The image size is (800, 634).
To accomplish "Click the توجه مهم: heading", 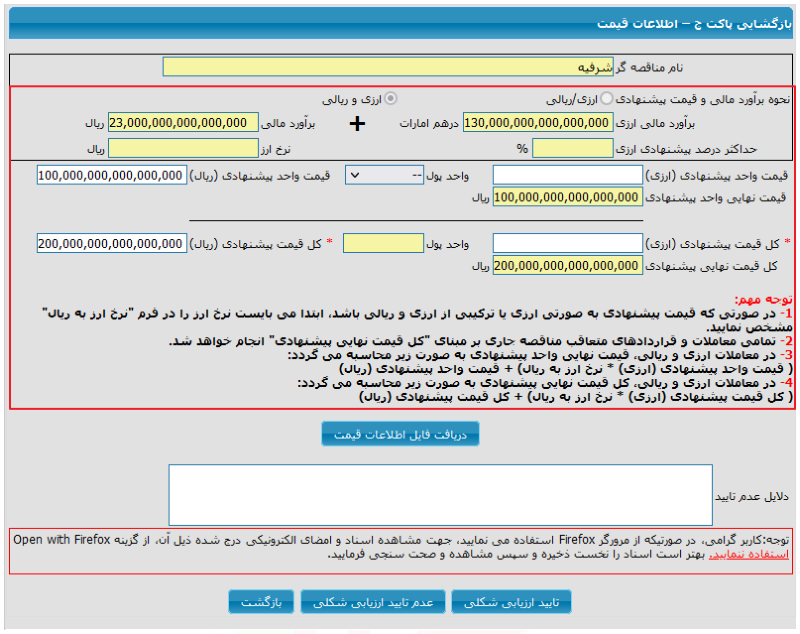I will click(763, 299).
